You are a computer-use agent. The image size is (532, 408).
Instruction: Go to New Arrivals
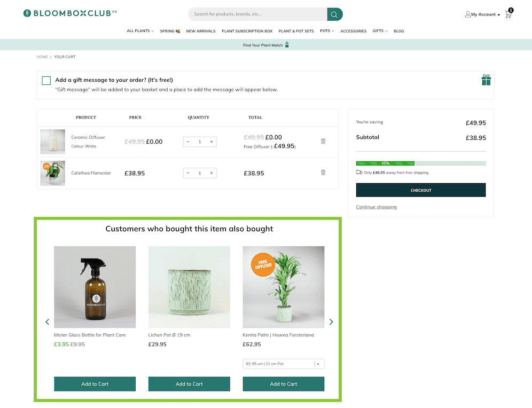(x=201, y=31)
